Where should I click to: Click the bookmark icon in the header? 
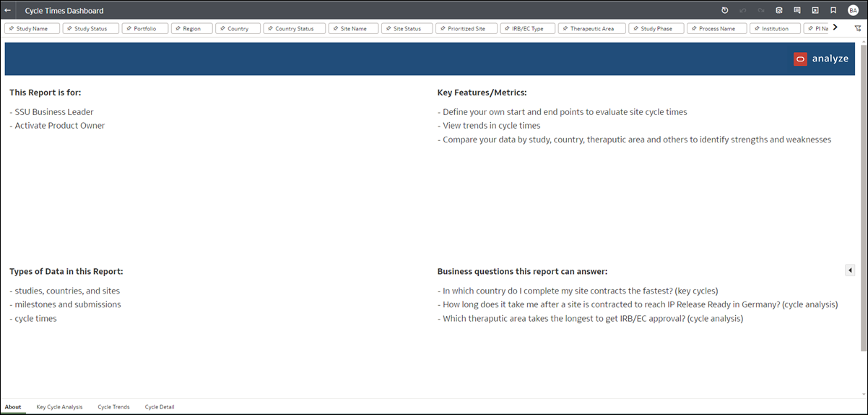[833, 10]
